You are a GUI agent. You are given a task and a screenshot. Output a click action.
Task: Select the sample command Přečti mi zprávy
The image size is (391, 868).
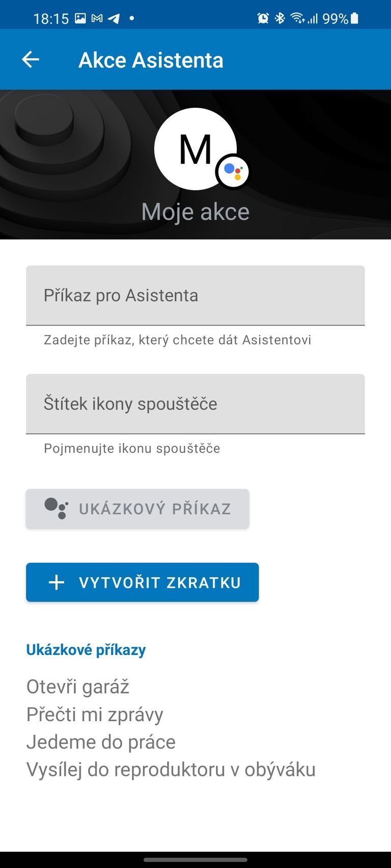(x=94, y=714)
